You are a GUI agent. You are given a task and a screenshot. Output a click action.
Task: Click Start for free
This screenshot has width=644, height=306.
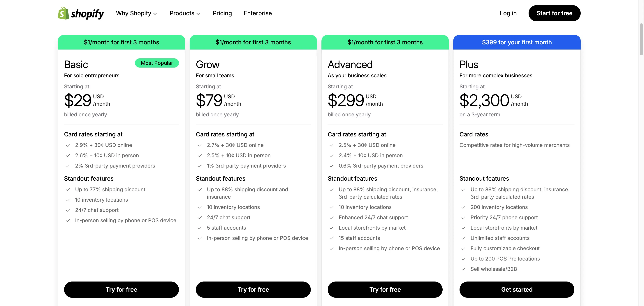tap(554, 13)
